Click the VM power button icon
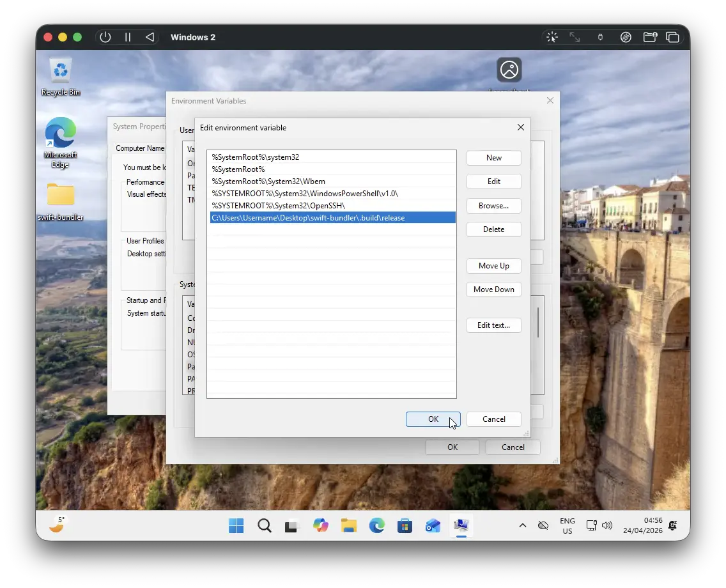This screenshot has width=726, height=588. tap(105, 37)
